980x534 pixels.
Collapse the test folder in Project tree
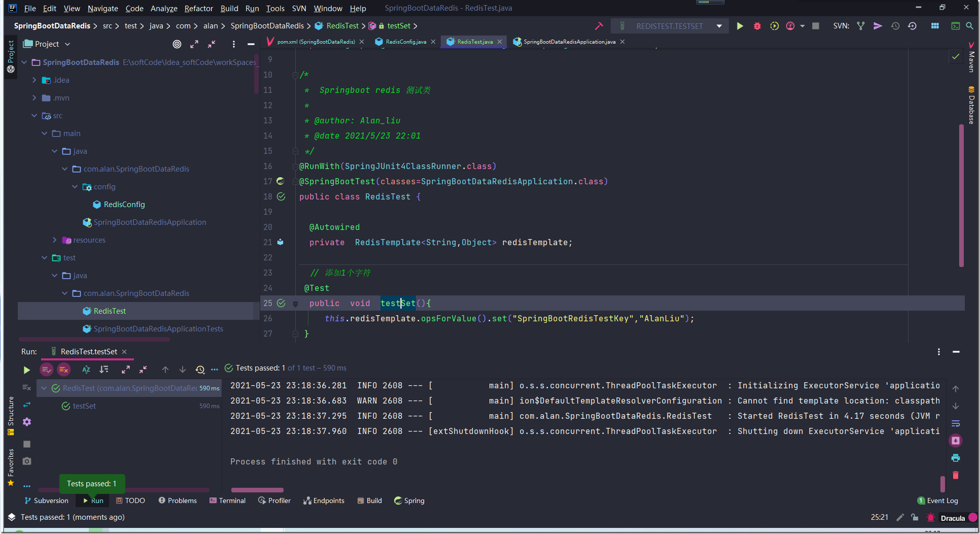pyautogui.click(x=44, y=258)
